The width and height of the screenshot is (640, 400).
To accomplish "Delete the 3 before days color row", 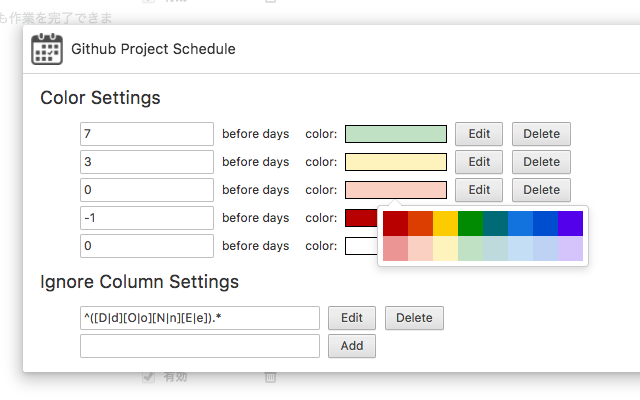I will tap(541, 162).
